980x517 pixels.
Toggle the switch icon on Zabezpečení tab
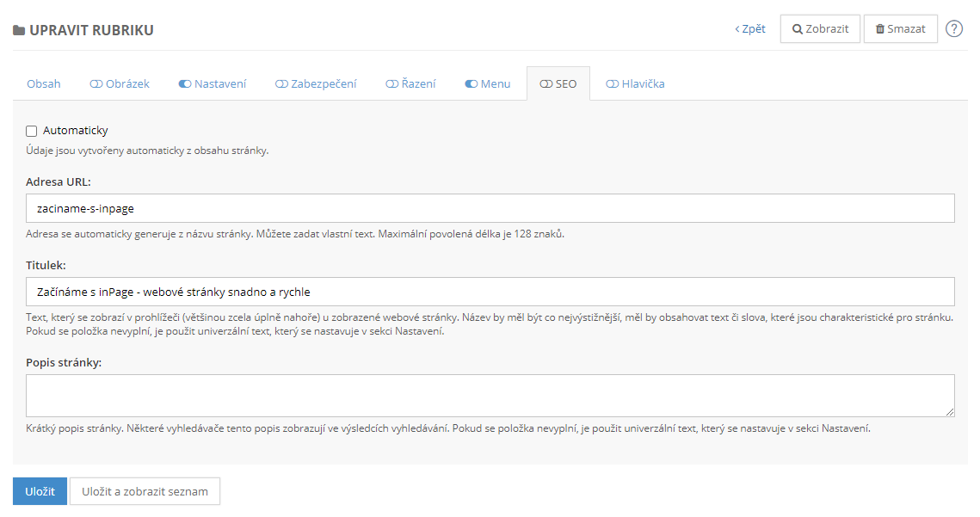[281, 84]
